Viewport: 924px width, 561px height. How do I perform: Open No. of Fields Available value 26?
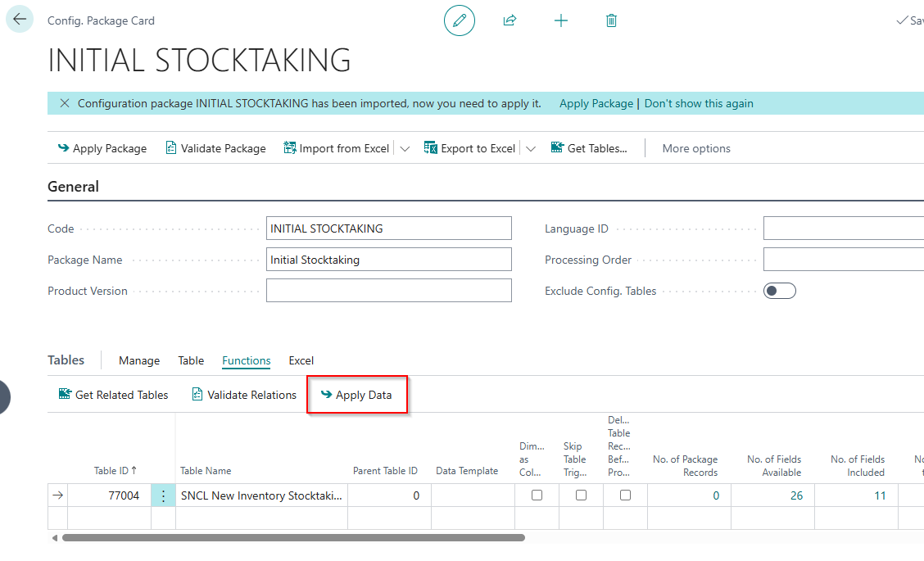797,495
